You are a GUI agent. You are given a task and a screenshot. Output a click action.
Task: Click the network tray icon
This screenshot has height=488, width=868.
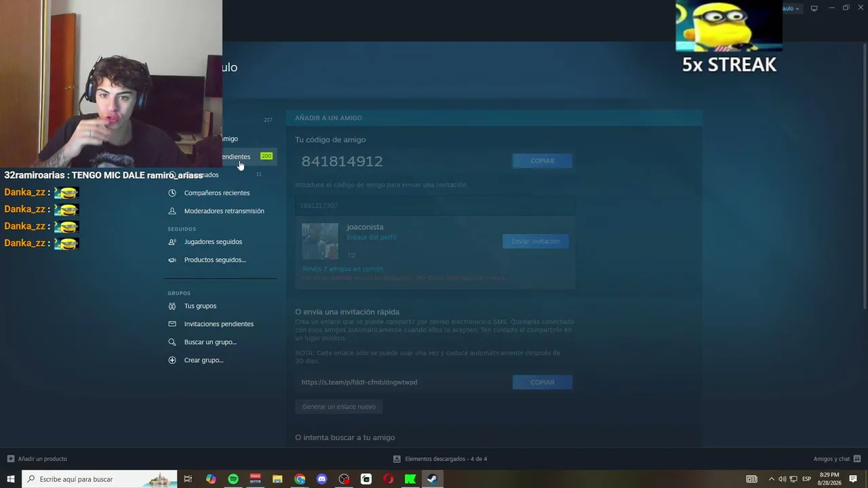[793, 479]
